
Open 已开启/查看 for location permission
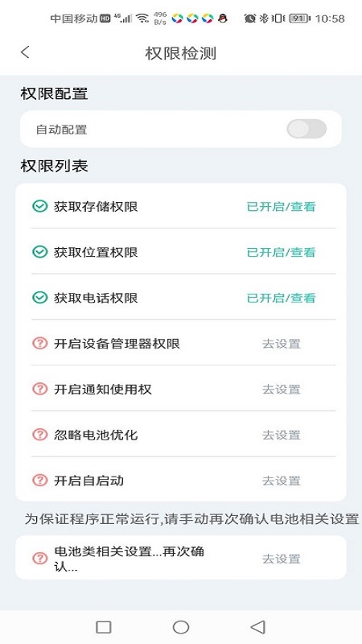(x=281, y=252)
